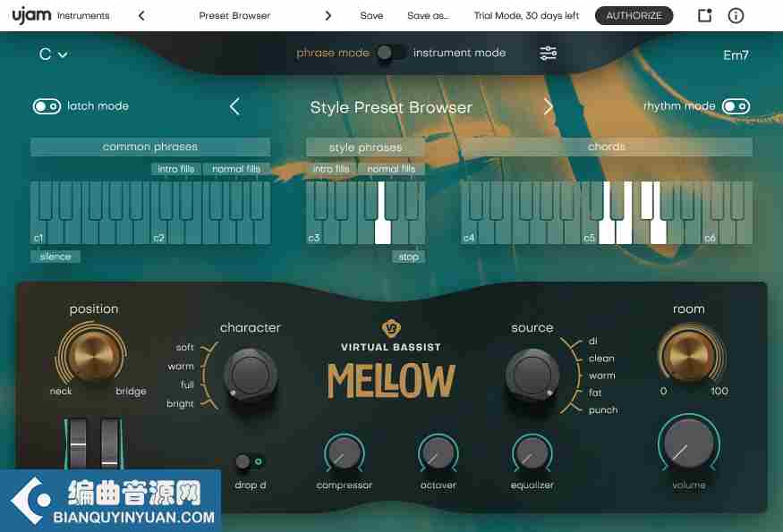Click the silence key label
Screen dimensions: 783x532
tap(55, 257)
